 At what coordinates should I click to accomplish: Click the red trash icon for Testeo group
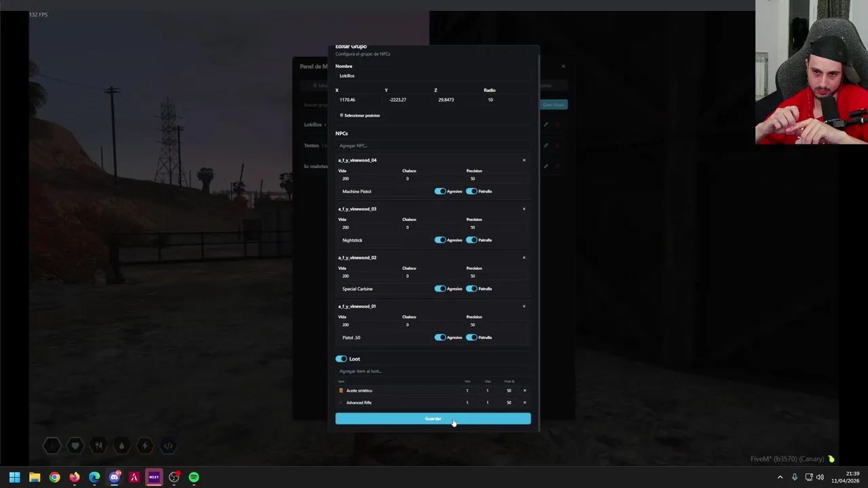[x=558, y=145]
